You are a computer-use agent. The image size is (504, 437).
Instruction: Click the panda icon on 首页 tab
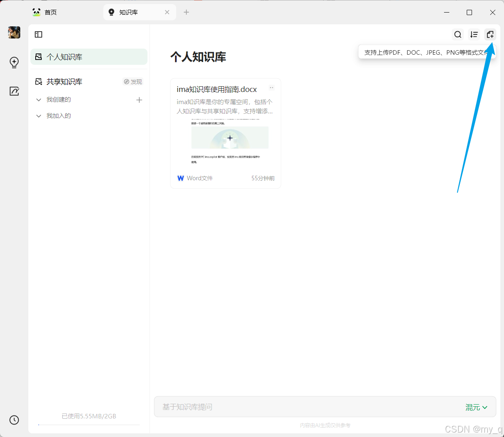36,12
